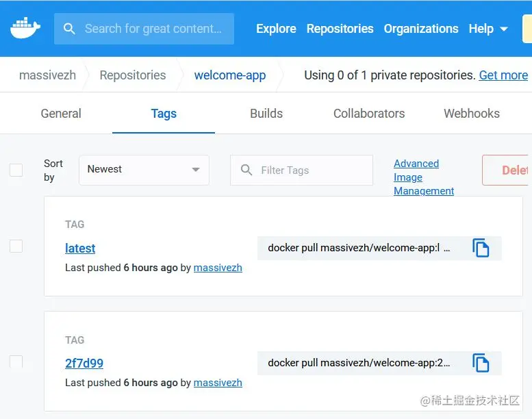
Task: Copy the docker pull command for 2f7d99 tag
Action: 481,363
